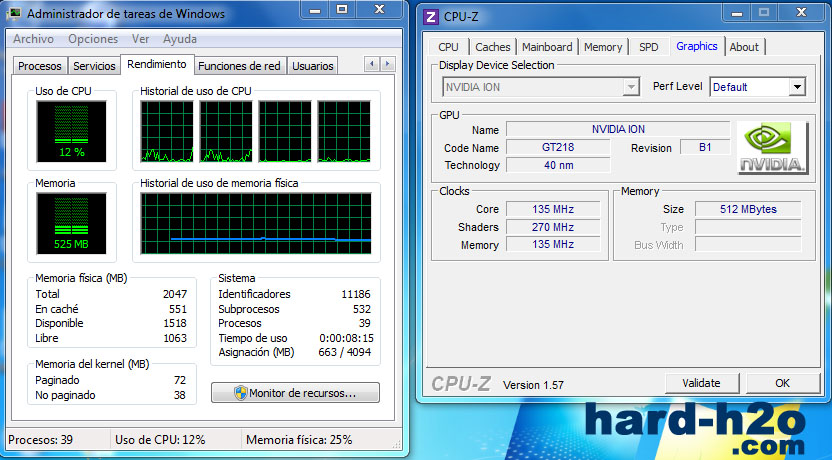Open the Memory tab in CPU-Z
Image resolution: width=832 pixels, height=460 pixels.
(x=603, y=47)
